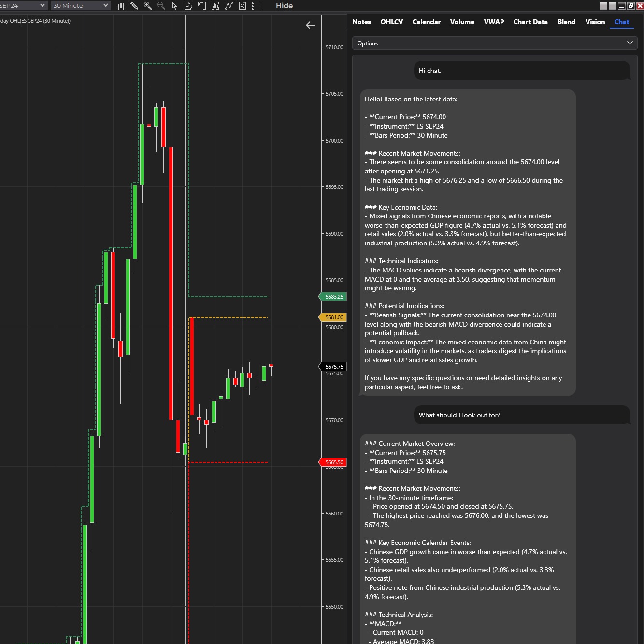Image resolution: width=644 pixels, height=644 pixels.
Task: Select the drawing tools pencil icon
Action: pyautogui.click(x=134, y=6)
